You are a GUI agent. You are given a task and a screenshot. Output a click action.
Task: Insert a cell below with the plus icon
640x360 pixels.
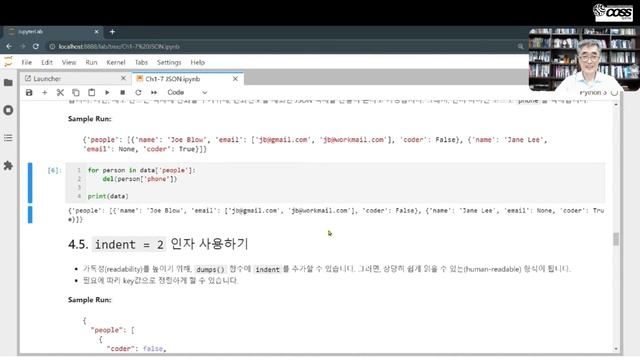pyautogui.click(x=44, y=93)
